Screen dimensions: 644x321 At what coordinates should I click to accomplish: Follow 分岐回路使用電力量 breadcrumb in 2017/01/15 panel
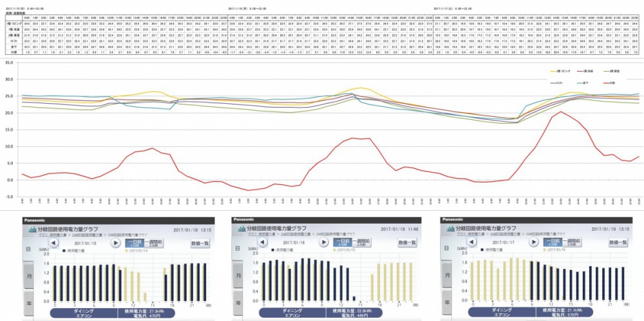click(86, 235)
